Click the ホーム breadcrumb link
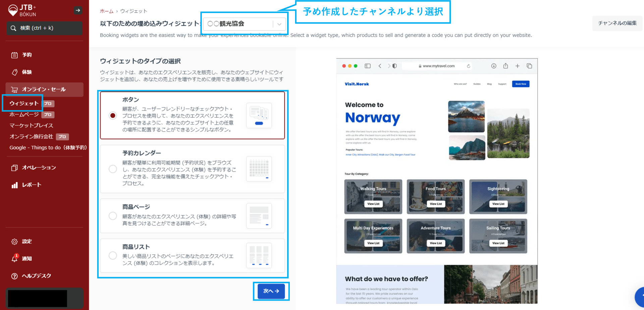The width and height of the screenshot is (644, 310). 107,11
